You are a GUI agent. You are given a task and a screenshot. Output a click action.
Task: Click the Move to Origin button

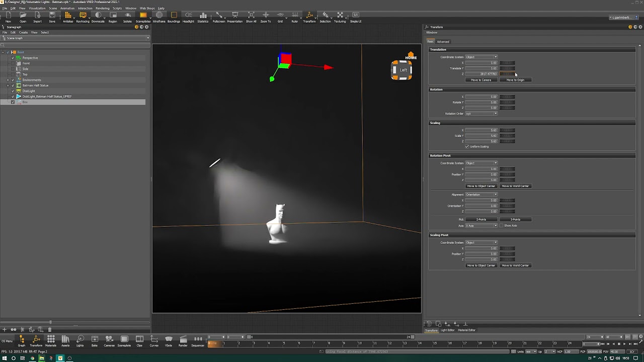(515, 80)
